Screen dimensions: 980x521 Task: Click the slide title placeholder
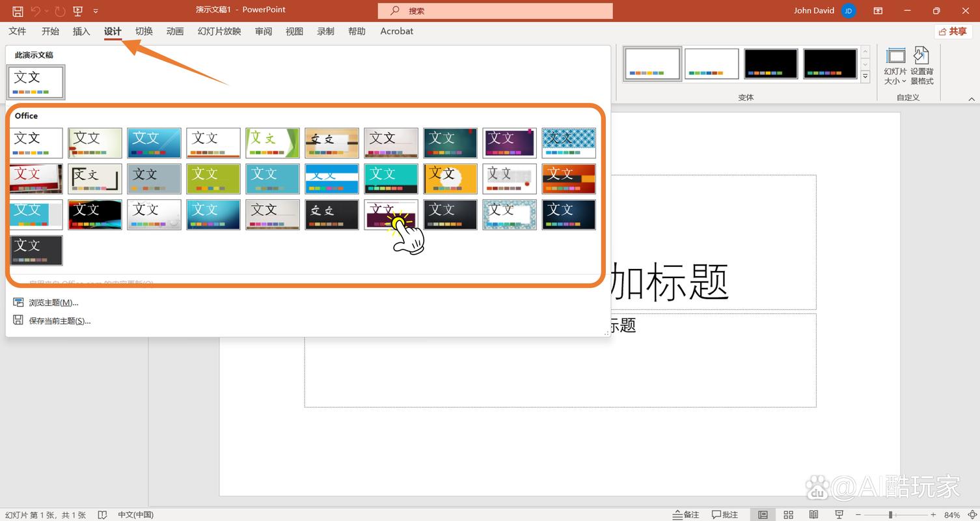560,242
